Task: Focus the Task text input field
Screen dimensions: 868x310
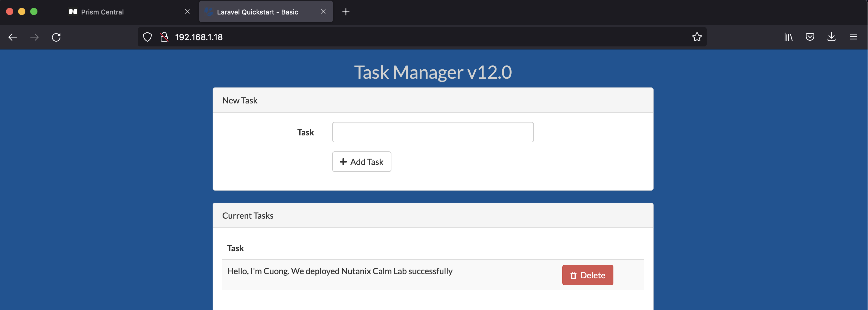Action: [x=433, y=132]
